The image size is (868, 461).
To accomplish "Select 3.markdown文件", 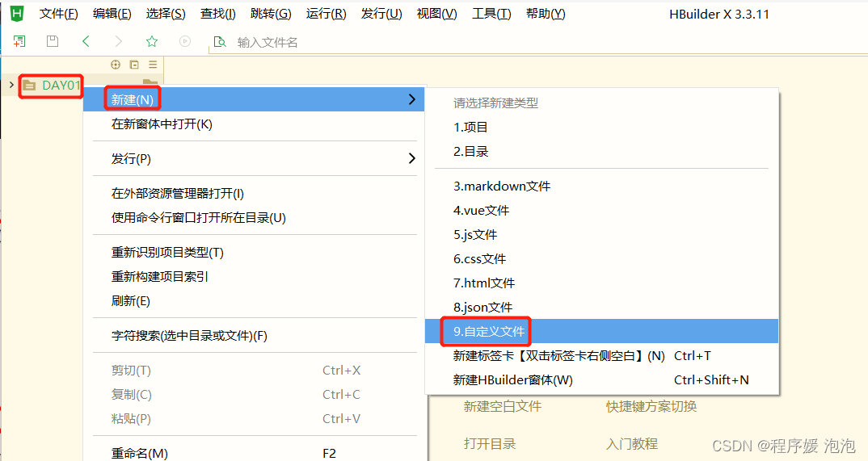I will [602, 186].
